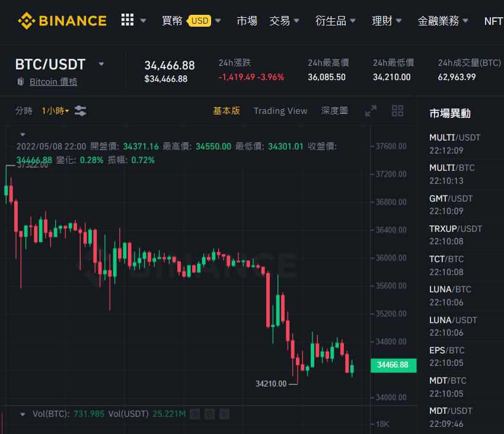Image resolution: width=504 pixels, height=434 pixels.
Task: Expand the 交易 menu dropdown arrow
Action: click(x=296, y=21)
